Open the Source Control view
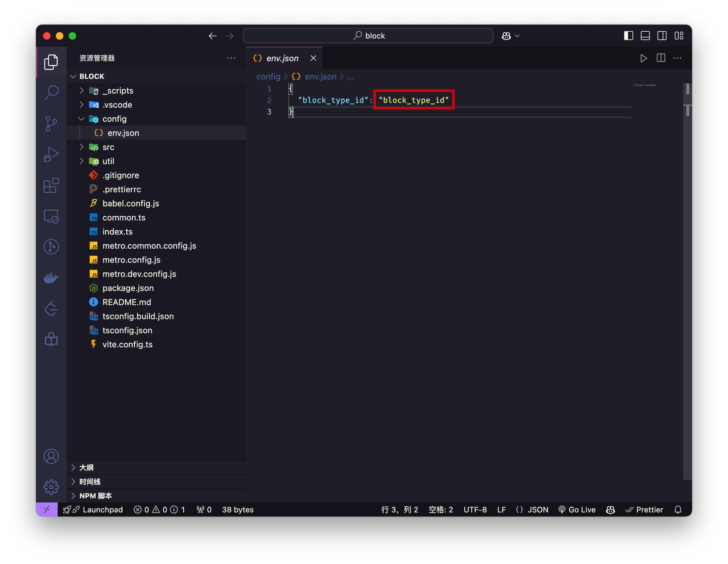This screenshot has width=728, height=564. [51, 124]
